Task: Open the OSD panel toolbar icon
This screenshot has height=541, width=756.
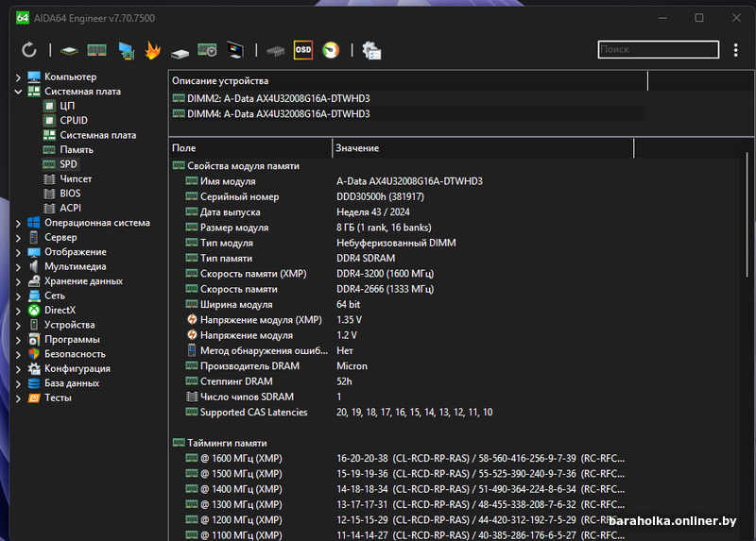Action: pyautogui.click(x=303, y=50)
